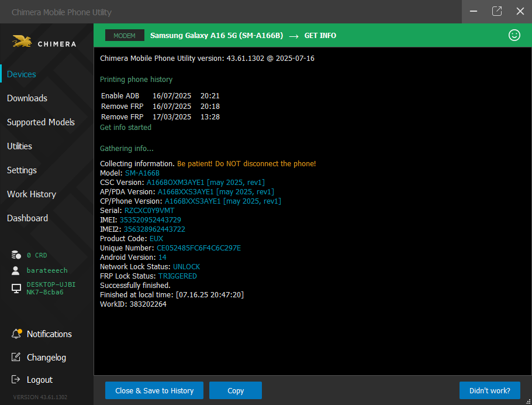
Task: Click the 0 CRD credits text
Action: pyautogui.click(x=37, y=255)
